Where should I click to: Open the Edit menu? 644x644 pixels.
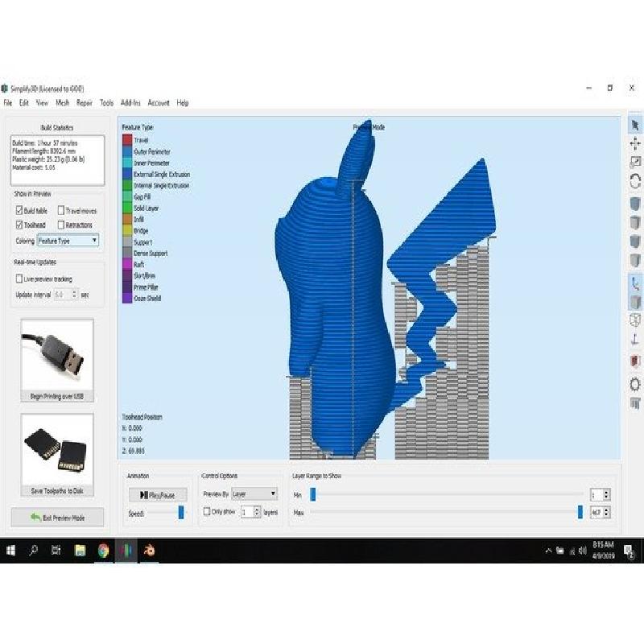24,103
